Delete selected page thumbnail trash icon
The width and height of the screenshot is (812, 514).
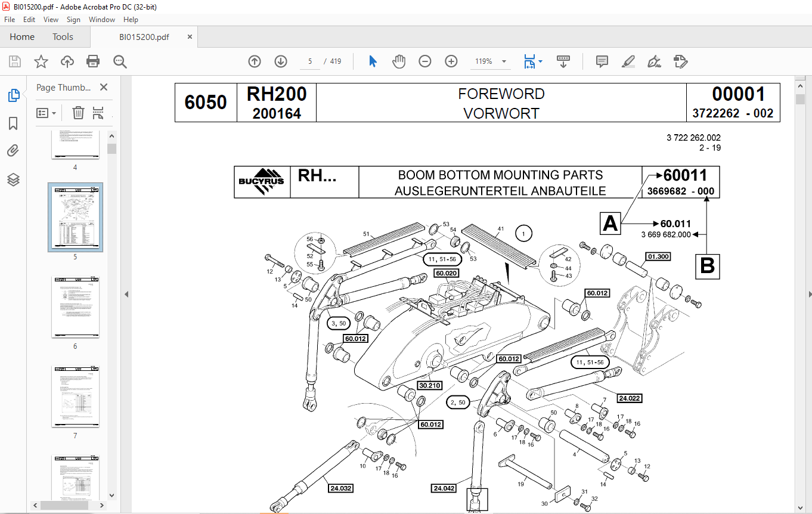pyautogui.click(x=78, y=113)
